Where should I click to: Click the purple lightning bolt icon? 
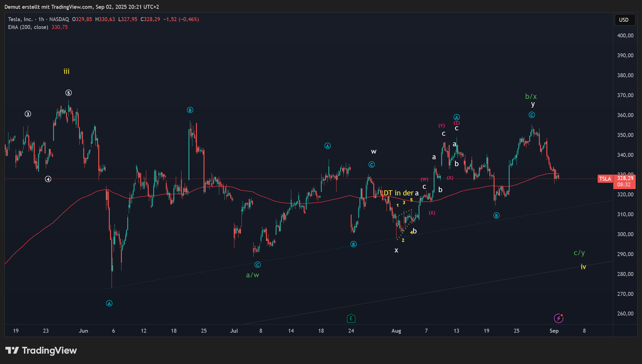tap(558, 318)
